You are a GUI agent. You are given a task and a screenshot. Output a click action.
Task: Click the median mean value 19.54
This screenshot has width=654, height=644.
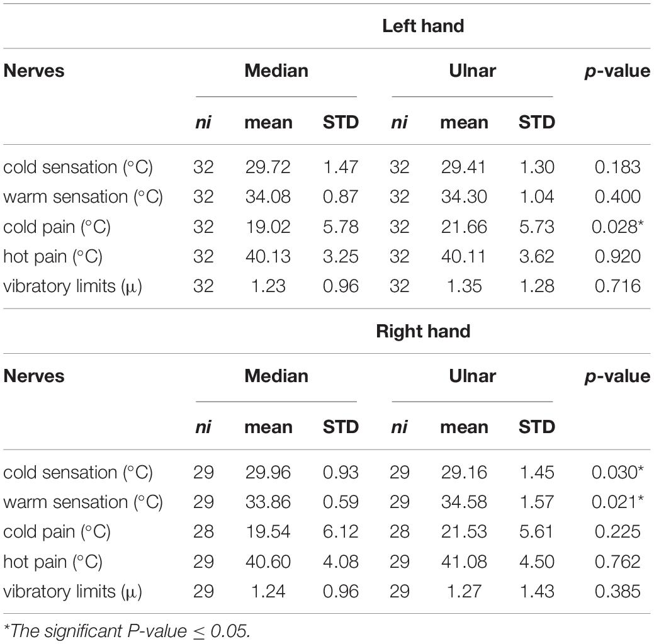tap(268, 532)
